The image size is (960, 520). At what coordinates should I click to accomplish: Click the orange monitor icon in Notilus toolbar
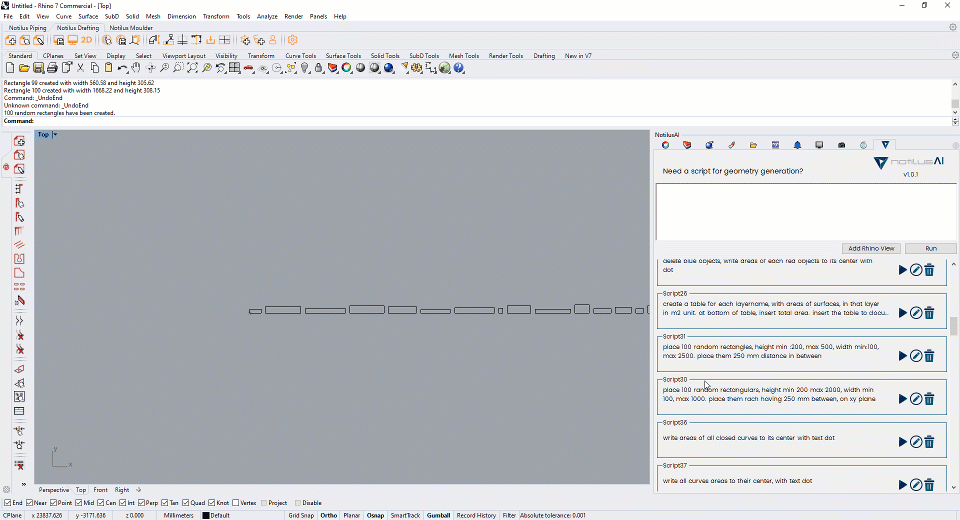[x=72, y=40]
